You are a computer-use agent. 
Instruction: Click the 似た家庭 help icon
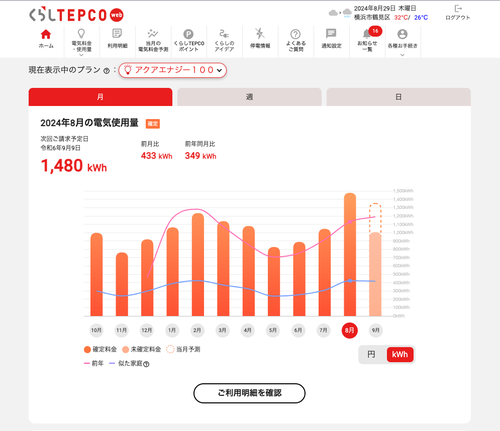146,364
